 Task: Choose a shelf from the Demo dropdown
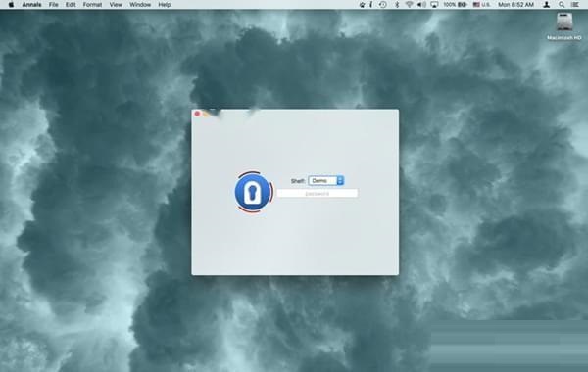point(326,180)
